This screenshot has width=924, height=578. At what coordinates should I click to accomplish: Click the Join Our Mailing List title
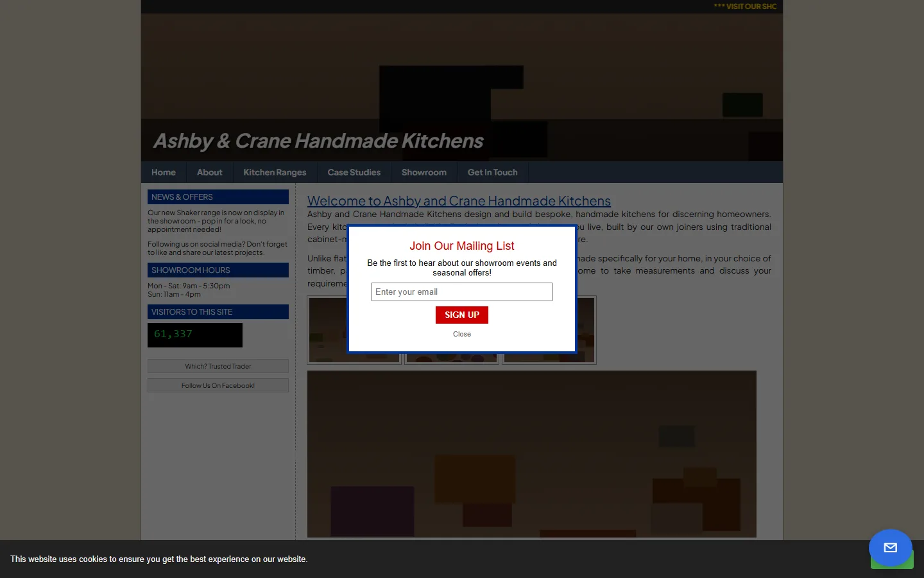pyautogui.click(x=462, y=246)
